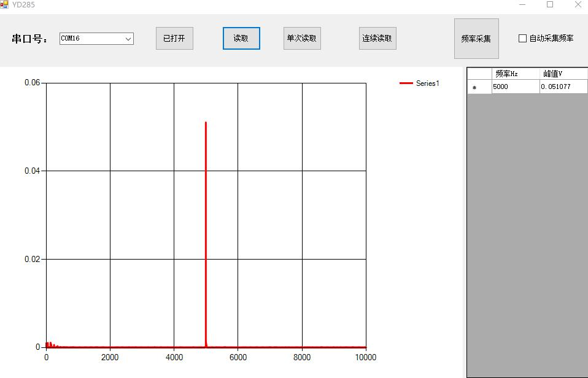
Task: Select the cell with frequency 5000
Action: 516,87
